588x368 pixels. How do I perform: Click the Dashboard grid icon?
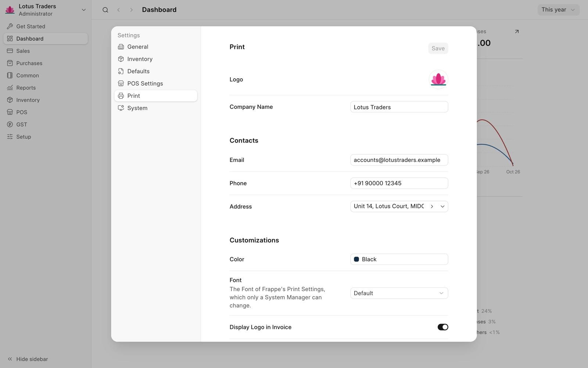pos(10,39)
